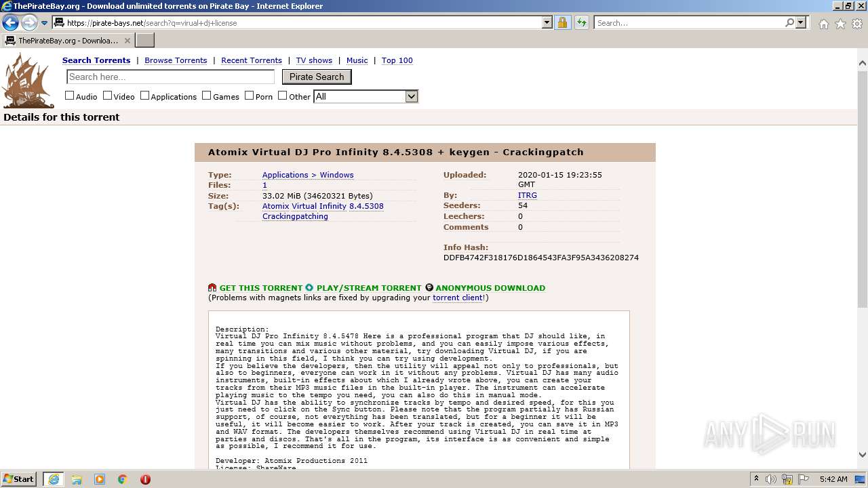Screen dimensions: 868x488
Task: Click the Pirate Bay ship logo
Action: (28, 81)
